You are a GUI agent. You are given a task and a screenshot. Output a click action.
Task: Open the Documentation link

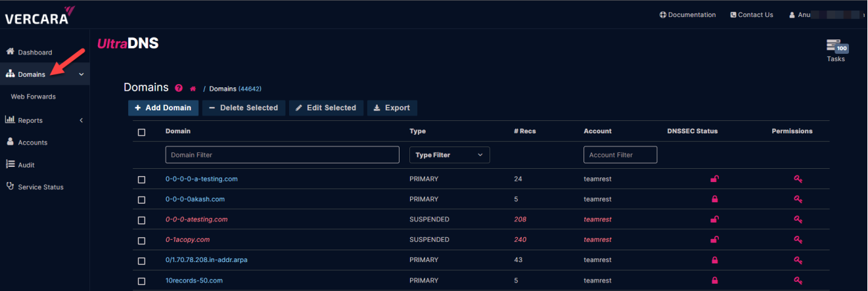tap(687, 14)
